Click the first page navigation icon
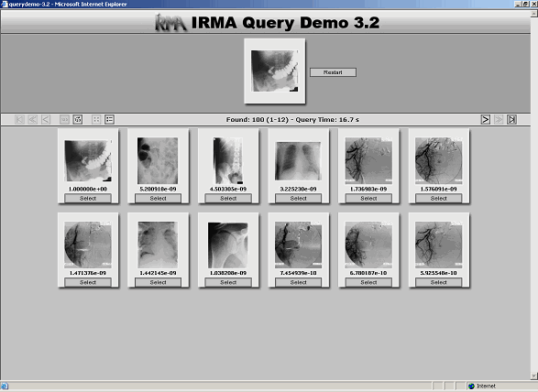538x392 pixels. [19, 119]
